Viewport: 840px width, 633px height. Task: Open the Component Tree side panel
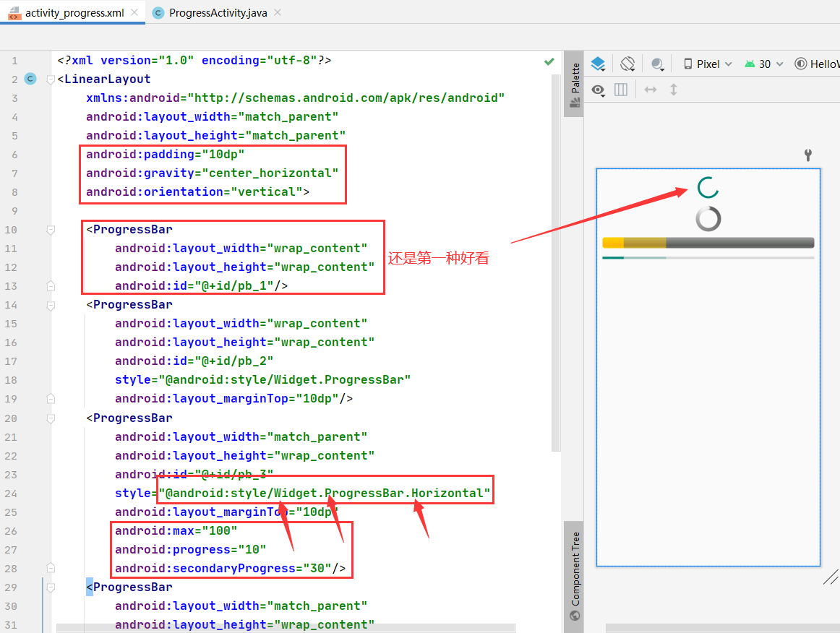[575, 576]
